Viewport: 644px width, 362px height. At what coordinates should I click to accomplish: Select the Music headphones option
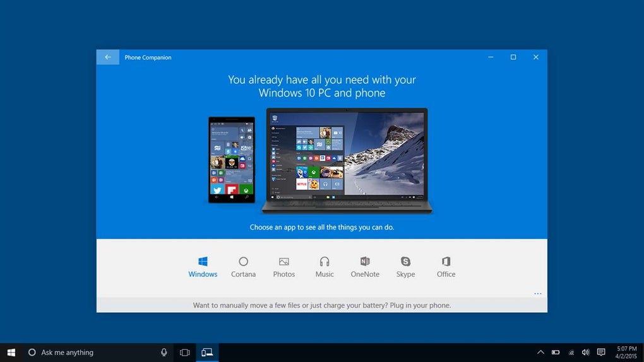click(x=325, y=267)
